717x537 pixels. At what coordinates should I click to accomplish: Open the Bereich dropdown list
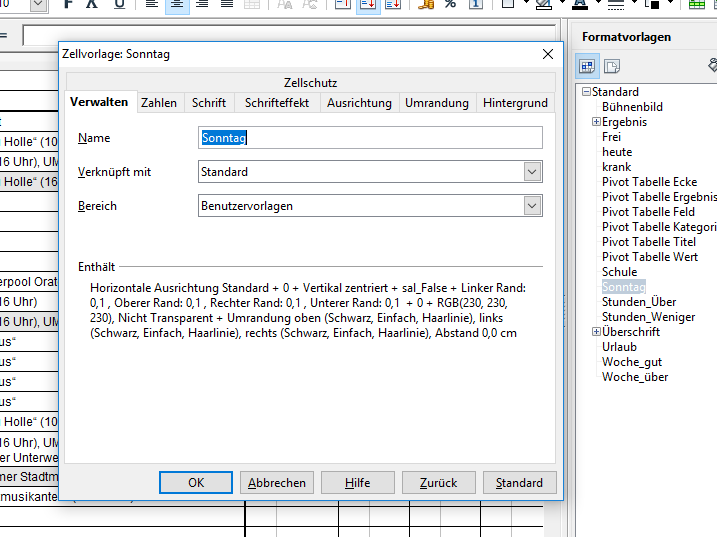pyautogui.click(x=532, y=206)
